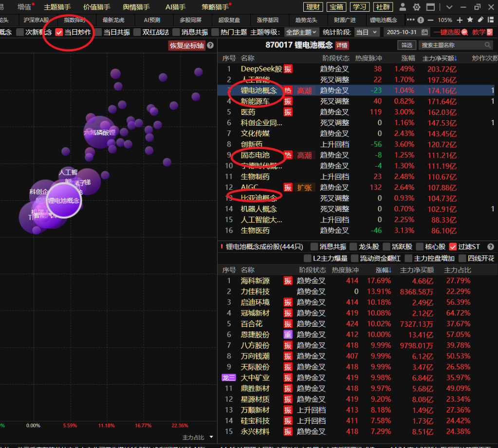Viewport: 498px width, 448px height.
Task: Uncheck the 当日炒作 checkbox
Action: pyautogui.click(x=59, y=32)
